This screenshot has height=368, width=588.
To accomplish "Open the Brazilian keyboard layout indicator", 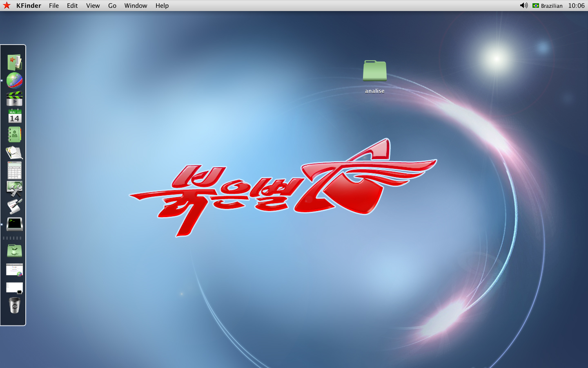I will [548, 6].
